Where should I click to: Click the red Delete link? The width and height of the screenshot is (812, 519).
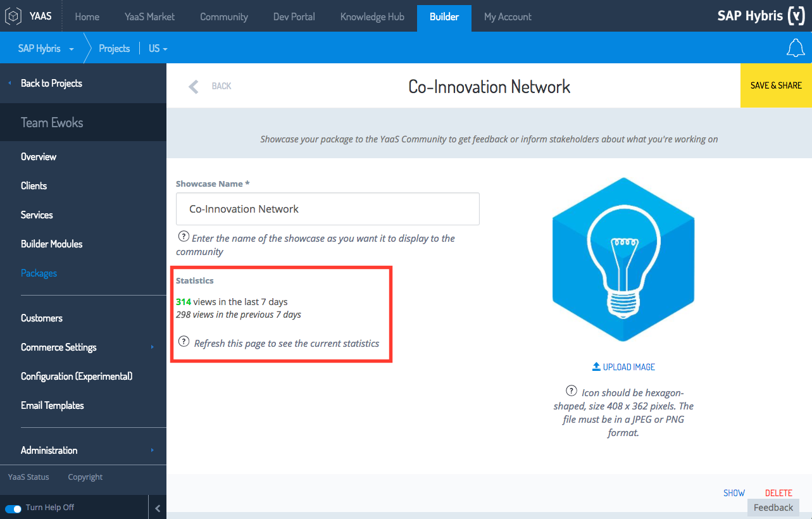778,492
